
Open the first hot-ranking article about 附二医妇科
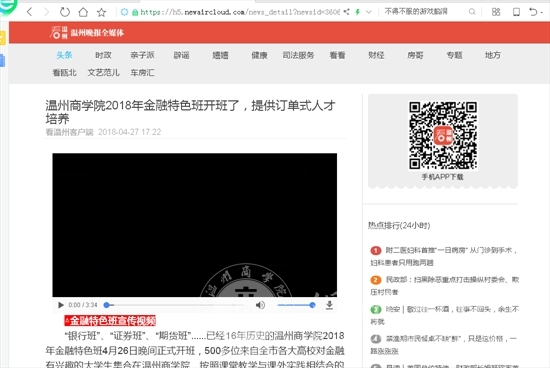(x=444, y=256)
